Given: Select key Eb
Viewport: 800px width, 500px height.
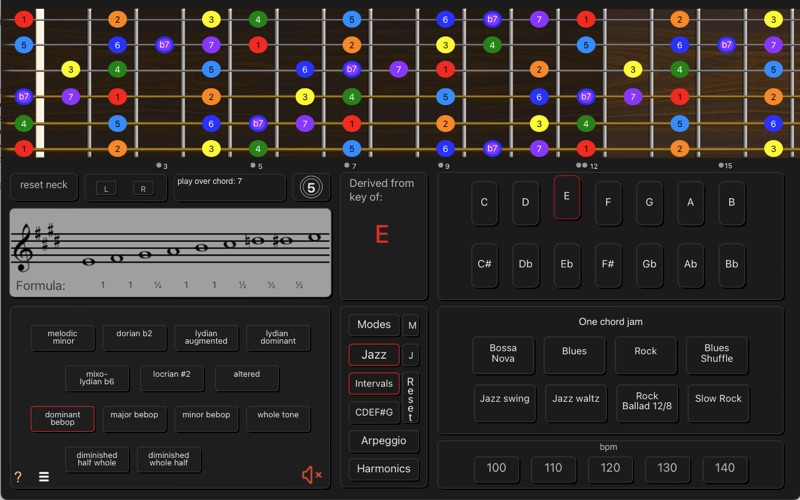Looking at the screenshot, I should (x=566, y=264).
